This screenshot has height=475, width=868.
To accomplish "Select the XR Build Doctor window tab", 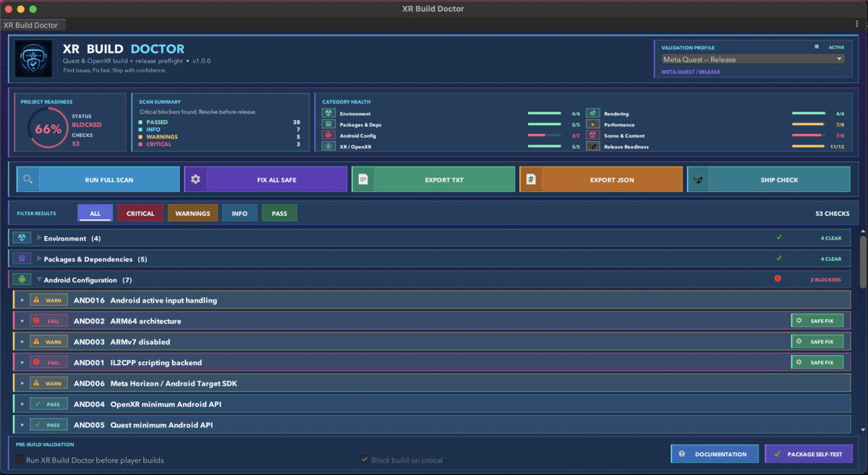I will (x=31, y=25).
